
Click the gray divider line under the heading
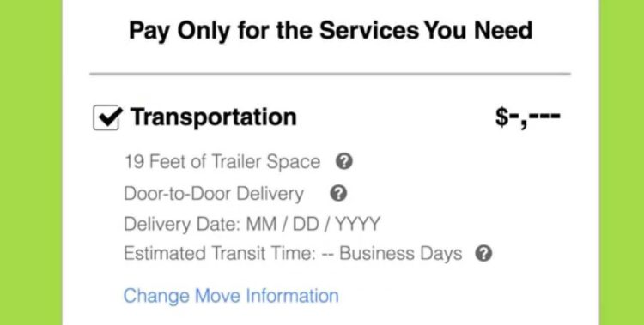[331, 75]
